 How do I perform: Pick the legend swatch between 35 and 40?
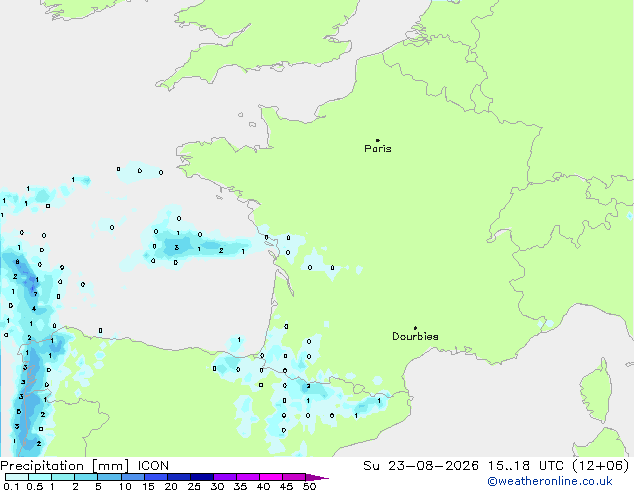[x=247, y=477]
